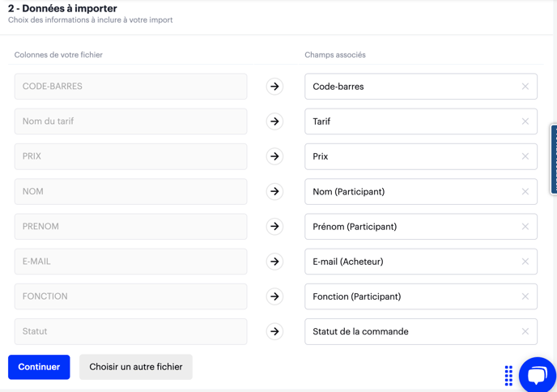The width and height of the screenshot is (557, 392).
Task: Remove the Tarif field mapping
Action: pyautogui.click(x=525, y=121)
